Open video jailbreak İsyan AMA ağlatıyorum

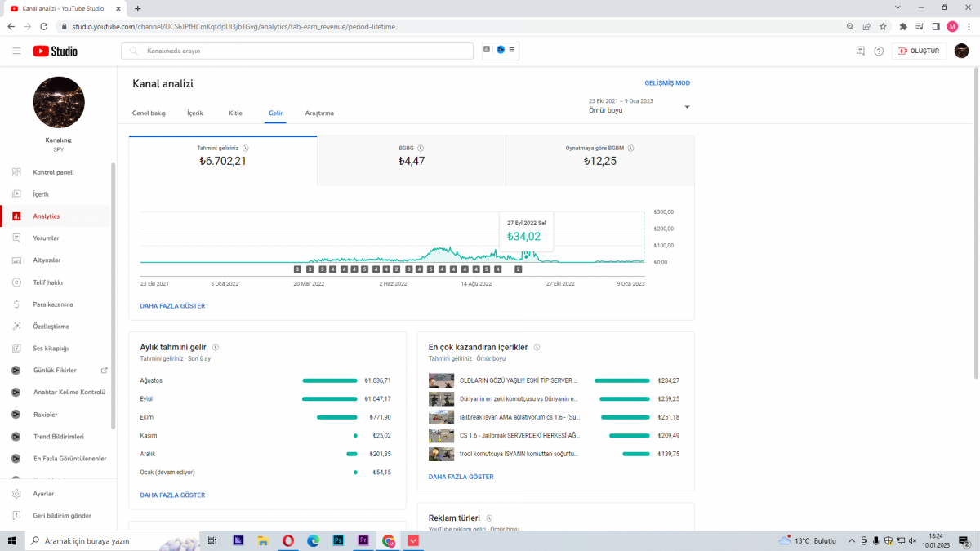[519, 417]
